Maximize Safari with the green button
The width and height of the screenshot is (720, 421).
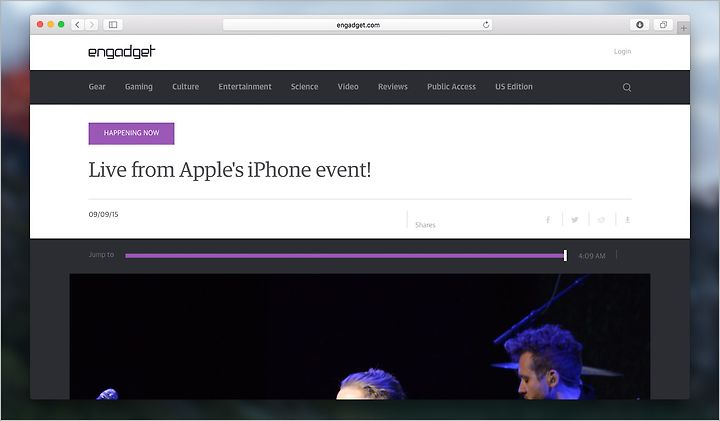(x=61, y=25)
